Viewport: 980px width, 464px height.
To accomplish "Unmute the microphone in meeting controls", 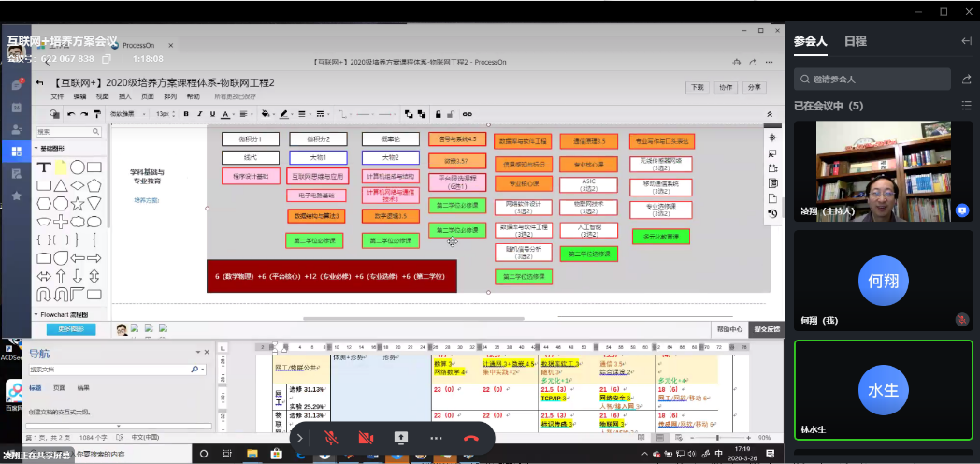I will click(x=330, y=437).
